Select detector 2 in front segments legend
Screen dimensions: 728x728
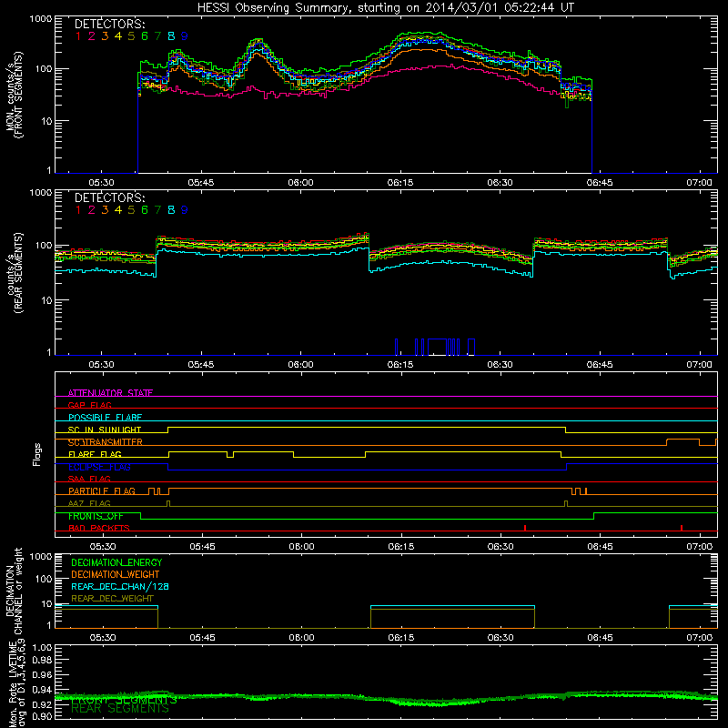coord(92,36)
